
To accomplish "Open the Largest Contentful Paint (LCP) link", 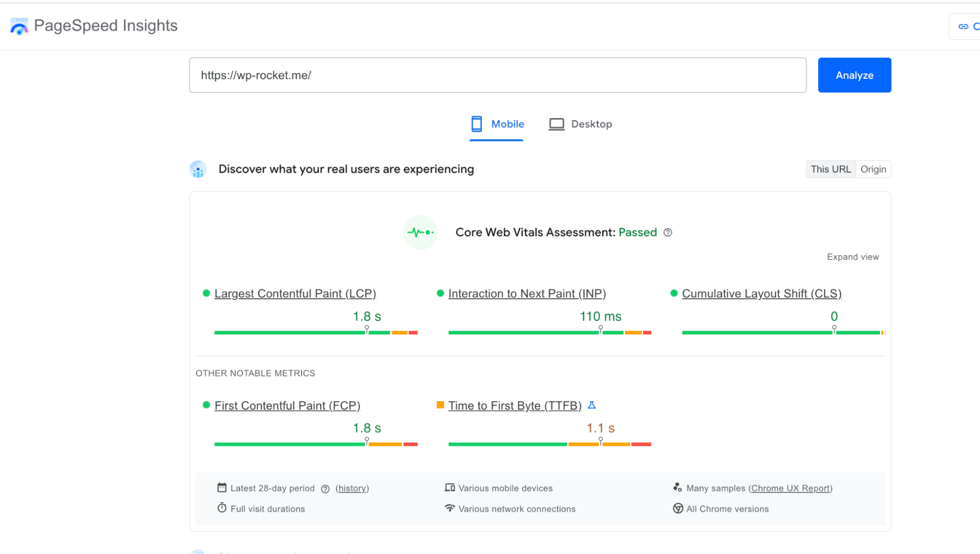I will click(295, 294).
